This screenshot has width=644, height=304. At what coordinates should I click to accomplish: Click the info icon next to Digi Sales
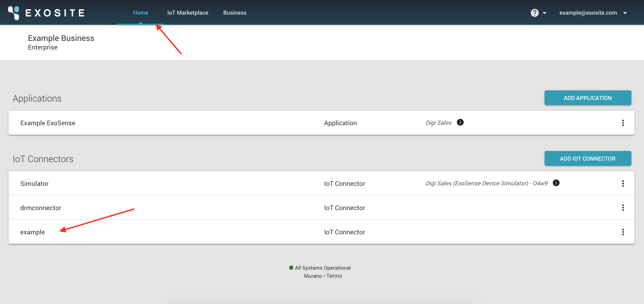tap(460, 122)
